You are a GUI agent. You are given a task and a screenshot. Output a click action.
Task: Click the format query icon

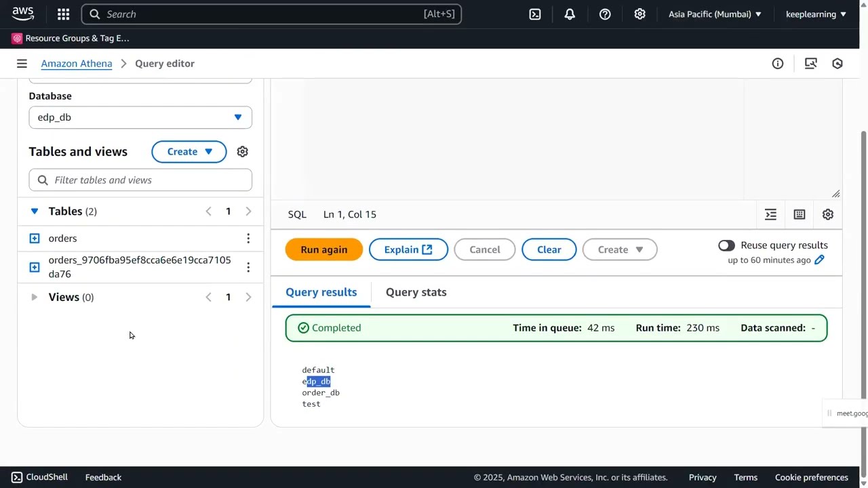pyautogui.click(x=771, y=215)
